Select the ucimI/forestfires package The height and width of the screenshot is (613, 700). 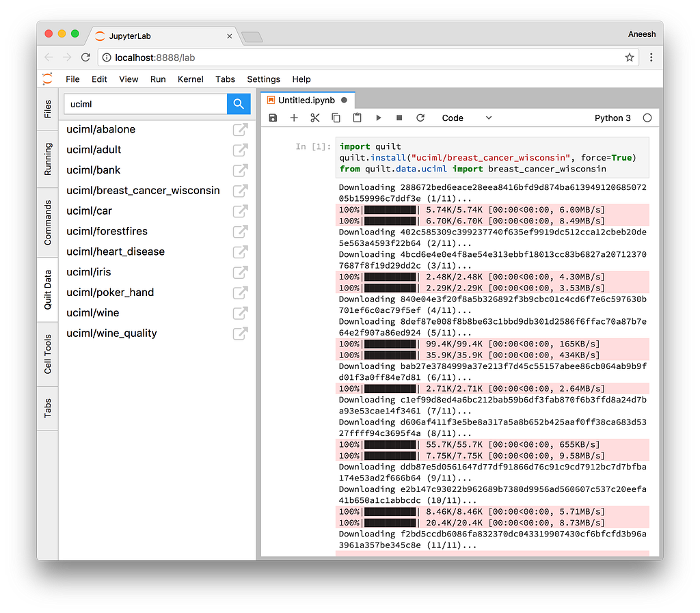coord(107,231)
